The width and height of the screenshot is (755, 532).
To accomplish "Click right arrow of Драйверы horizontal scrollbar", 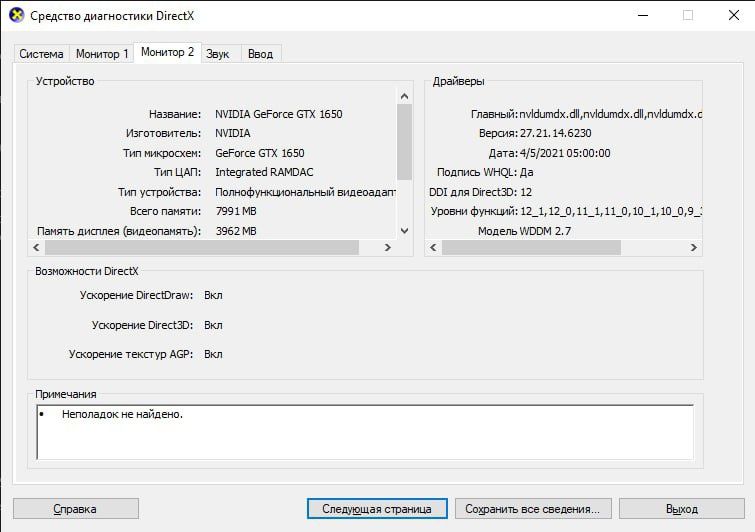I will 693,247.
